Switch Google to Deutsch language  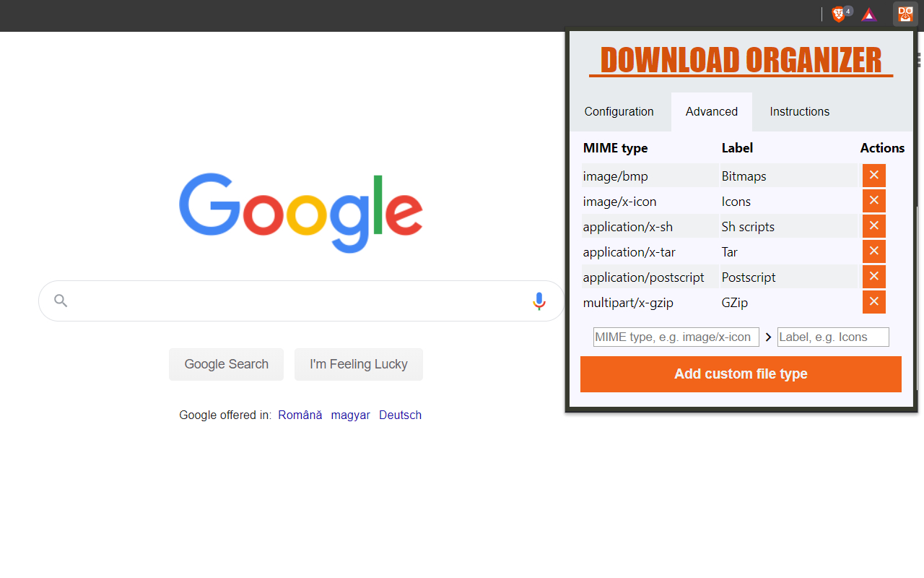(x=400, y=415)
